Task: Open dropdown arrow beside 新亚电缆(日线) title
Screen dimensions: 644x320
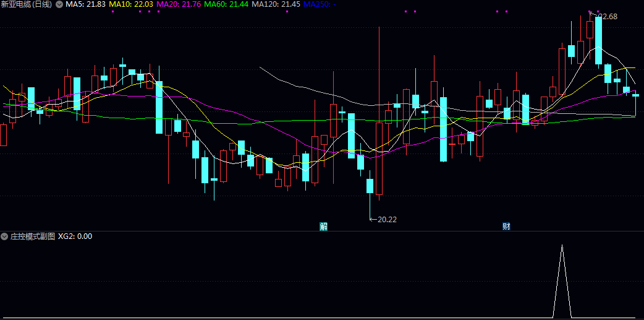Action: tap(59, 4)
